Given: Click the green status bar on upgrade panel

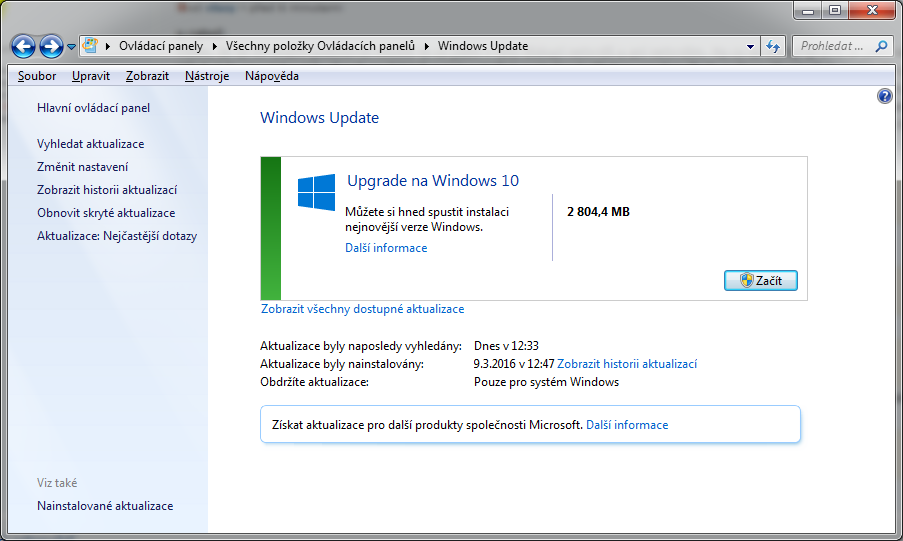Looking at the screenshot, I should pos(271,228).
